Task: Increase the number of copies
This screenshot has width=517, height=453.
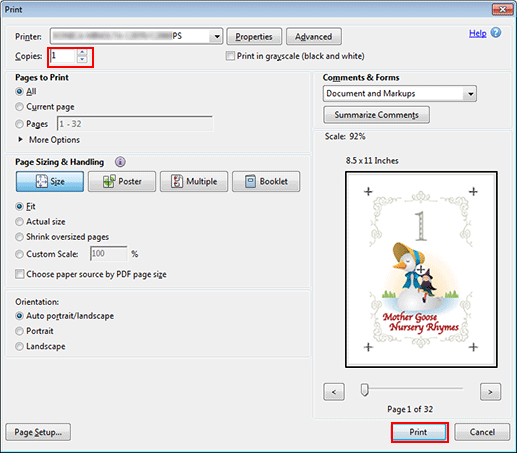Action: pyautogui.click(x=82, y=52)
